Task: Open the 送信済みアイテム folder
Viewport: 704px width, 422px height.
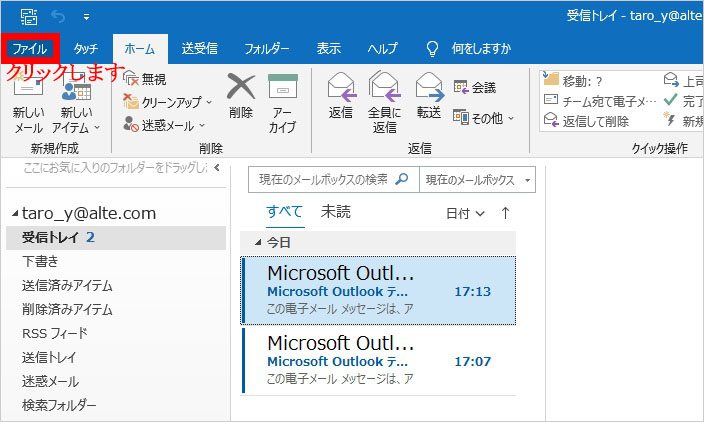Action: (x=67, y=286)
